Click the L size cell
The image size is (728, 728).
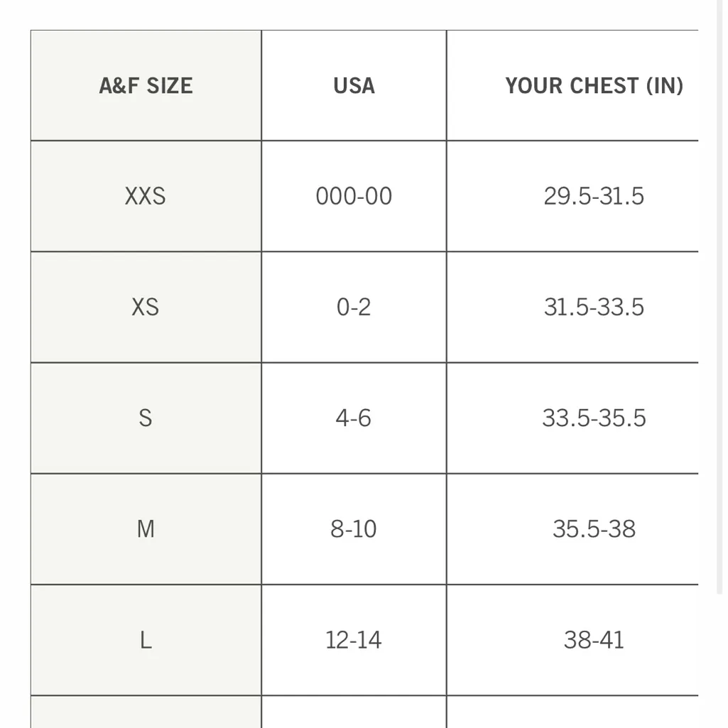point(146,640)
